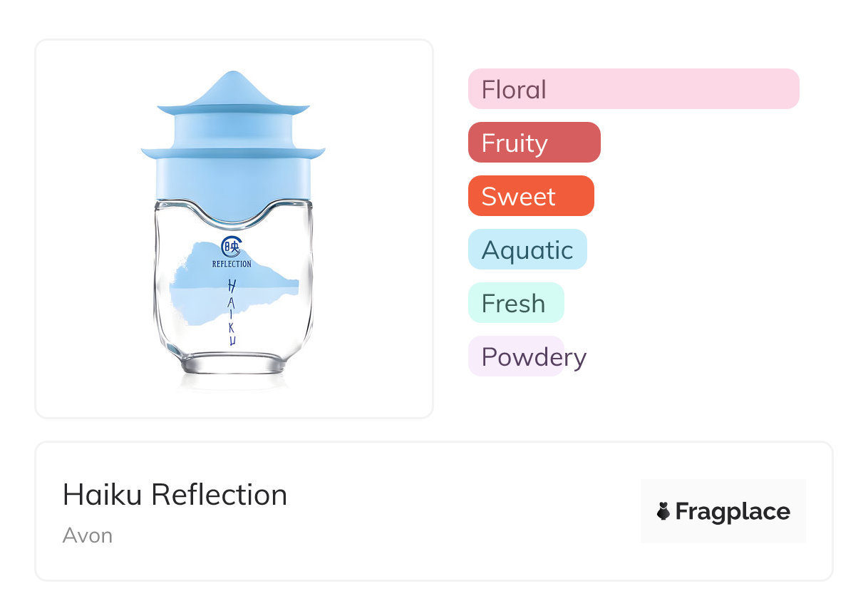The width and height of the screenshot is (868, 616).
Task: Click the Powdery label text
Action: (x=534, y=357)
